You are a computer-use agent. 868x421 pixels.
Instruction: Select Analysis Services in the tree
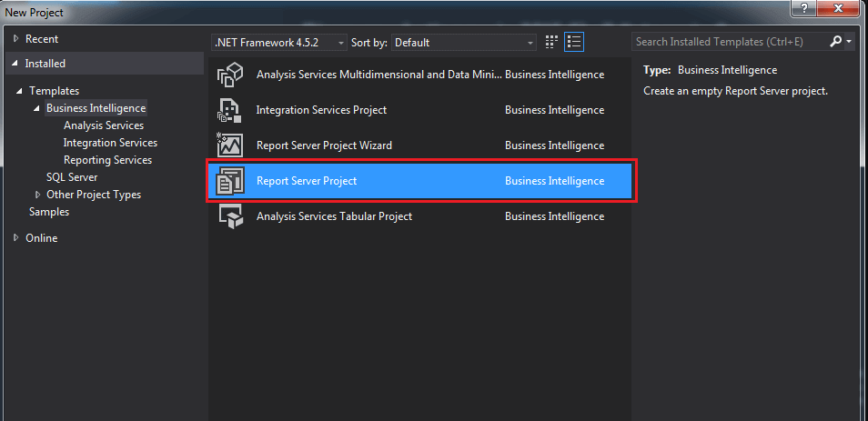coord(104,125)
